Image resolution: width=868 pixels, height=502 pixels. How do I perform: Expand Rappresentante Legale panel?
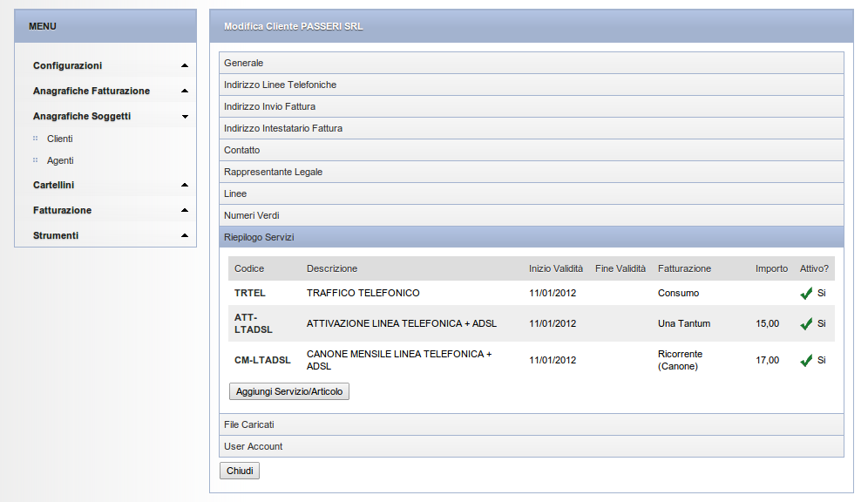click(532, 173)
